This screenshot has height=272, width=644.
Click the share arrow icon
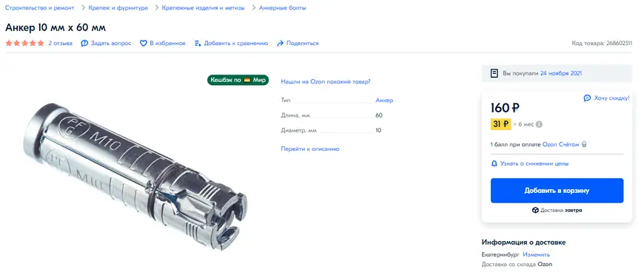tap(281, 43)
